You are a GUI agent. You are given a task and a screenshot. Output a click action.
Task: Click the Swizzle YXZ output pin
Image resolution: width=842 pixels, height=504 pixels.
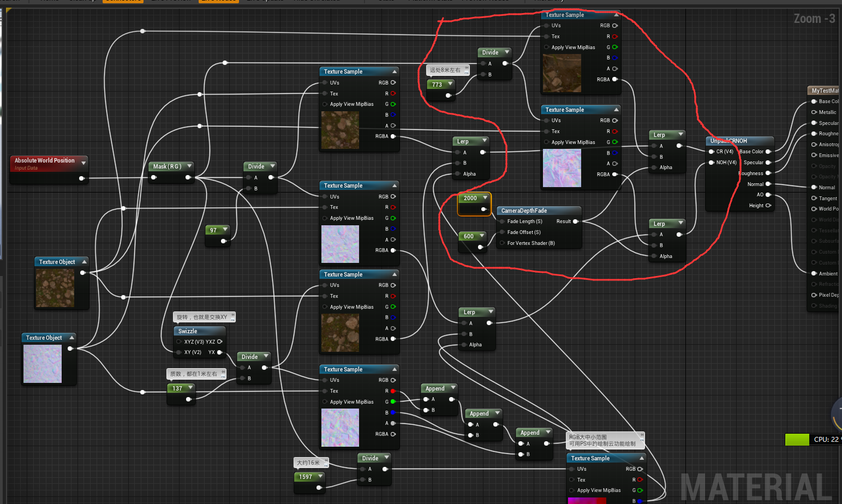coord(220,341)
